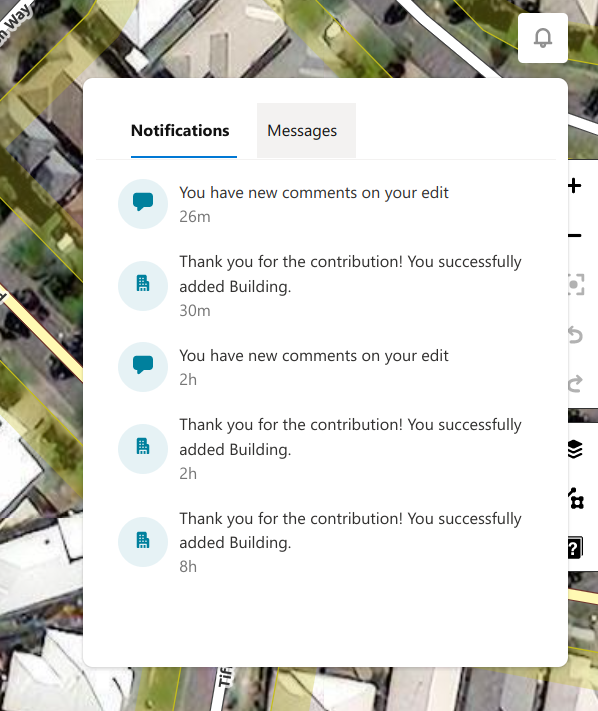
Task: Click the building icon for 8h notification
Action: coord(143,542)
